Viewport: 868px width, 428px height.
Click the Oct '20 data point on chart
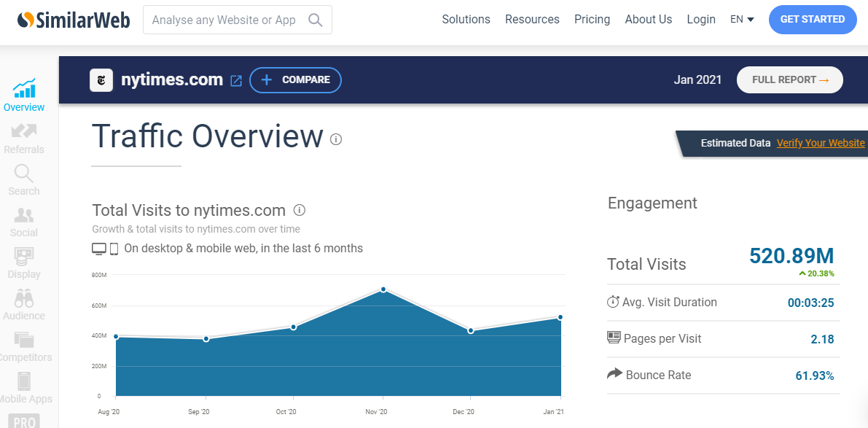(294, 327)
